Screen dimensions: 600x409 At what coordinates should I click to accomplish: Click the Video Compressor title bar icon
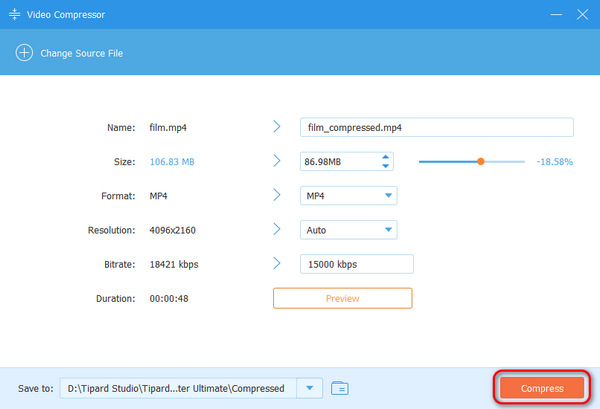point(15,15)
